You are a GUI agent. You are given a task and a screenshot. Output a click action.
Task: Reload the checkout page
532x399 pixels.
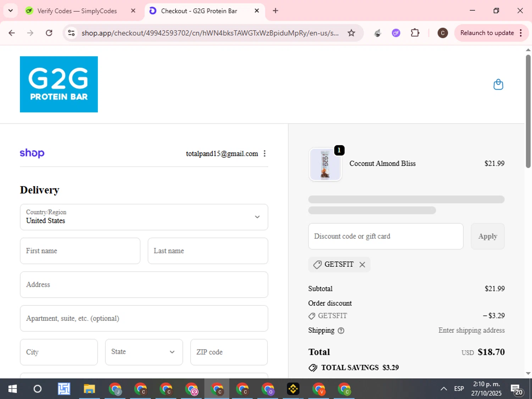[x=49, y=33]
